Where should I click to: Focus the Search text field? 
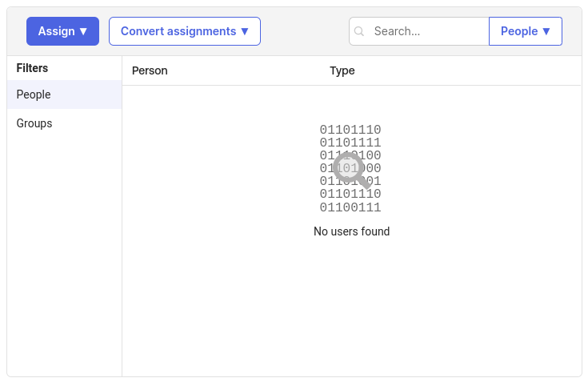point(428,31)
